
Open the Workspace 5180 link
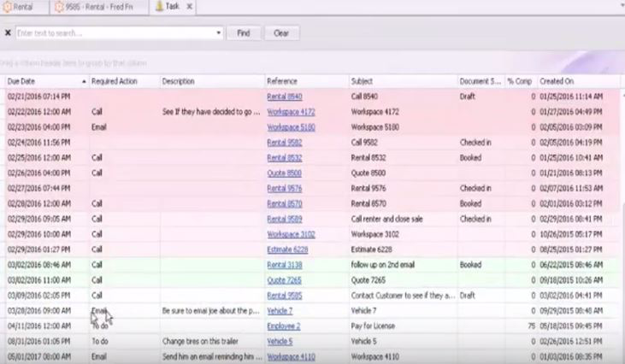tap(291, 127)
